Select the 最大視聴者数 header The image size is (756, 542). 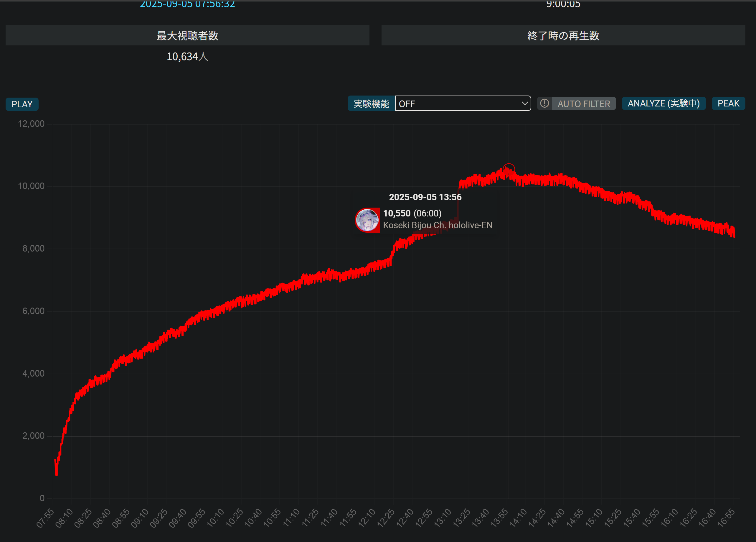tap(187, 35)
